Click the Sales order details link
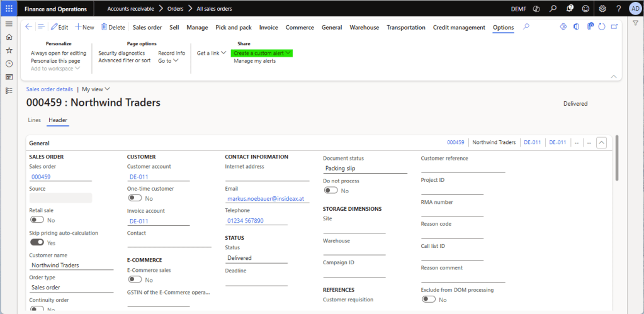Screen dimensions: 644x314 50,89
